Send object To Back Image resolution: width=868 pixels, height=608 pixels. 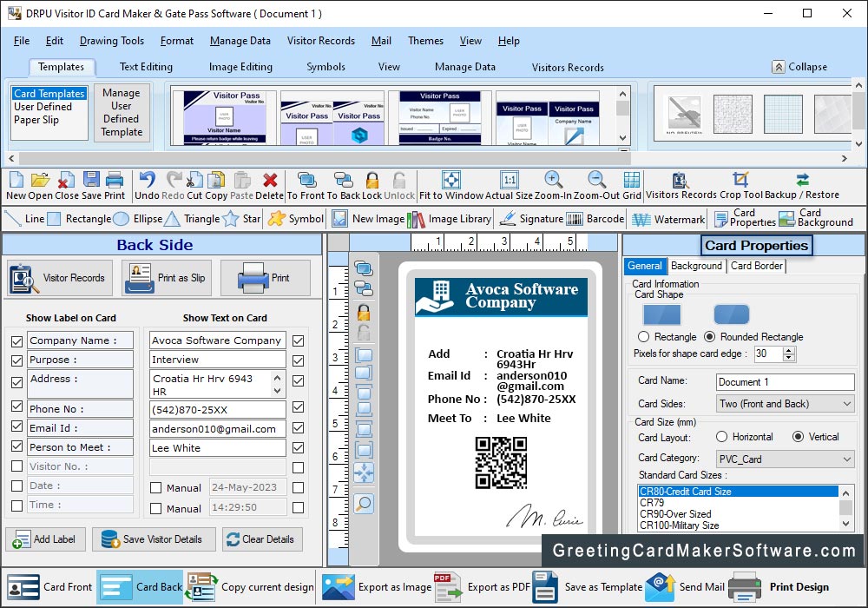(343, 180)
